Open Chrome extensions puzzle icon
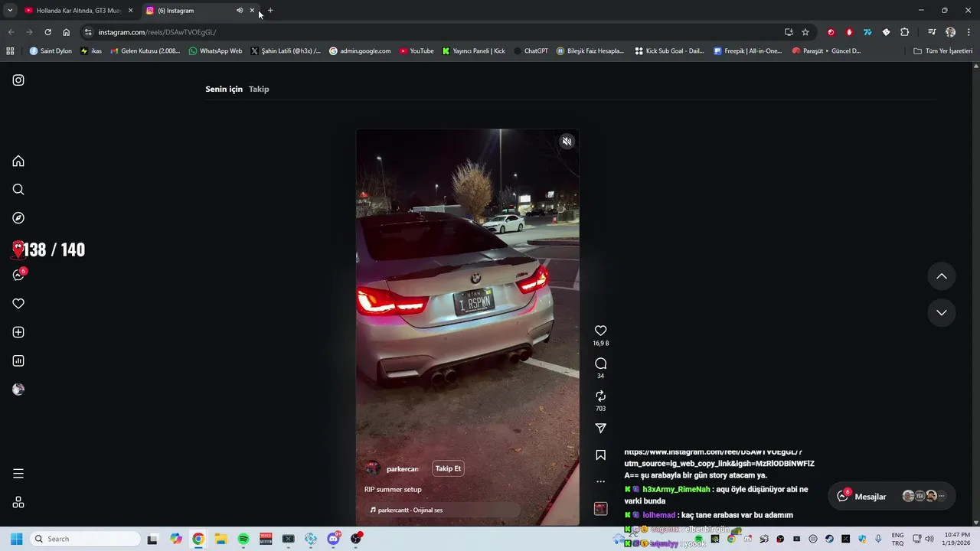980x551 pixels. (x=905, y=32)
